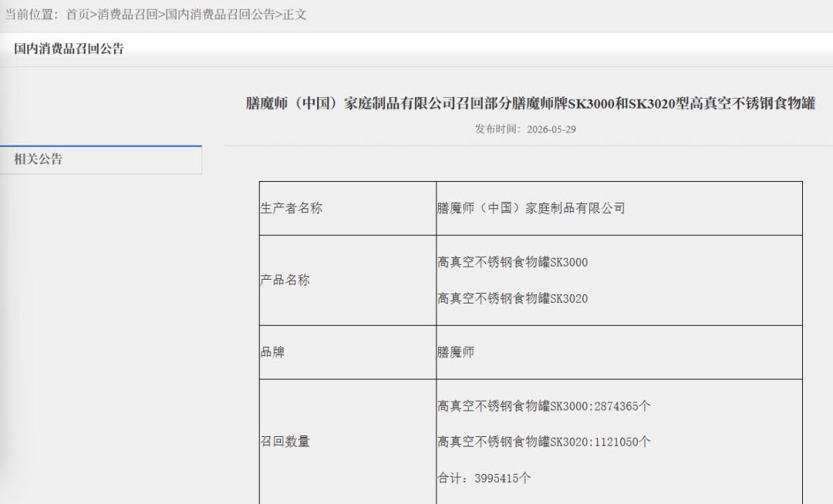Select SK3000 quantity 2874365个 line

544,406
